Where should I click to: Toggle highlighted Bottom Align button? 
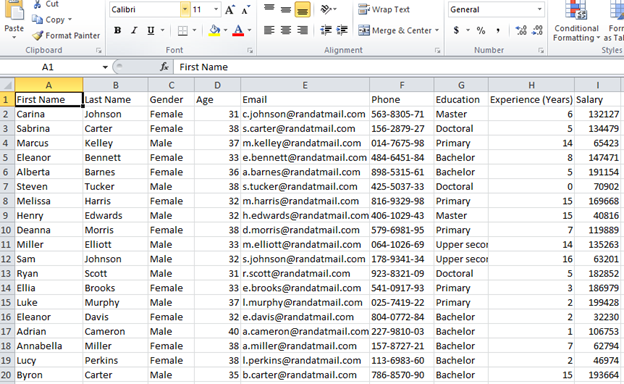tap(302, 9)
